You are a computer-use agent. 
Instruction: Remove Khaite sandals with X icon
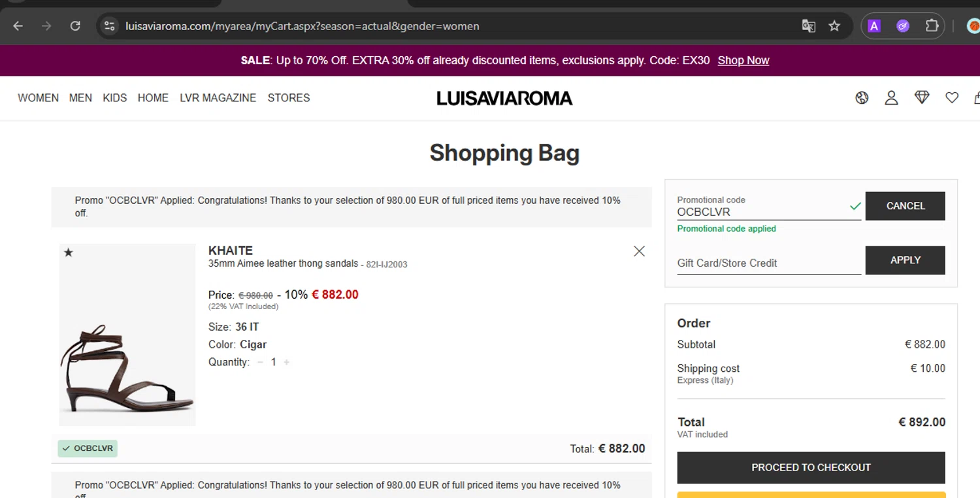(639, 252)
